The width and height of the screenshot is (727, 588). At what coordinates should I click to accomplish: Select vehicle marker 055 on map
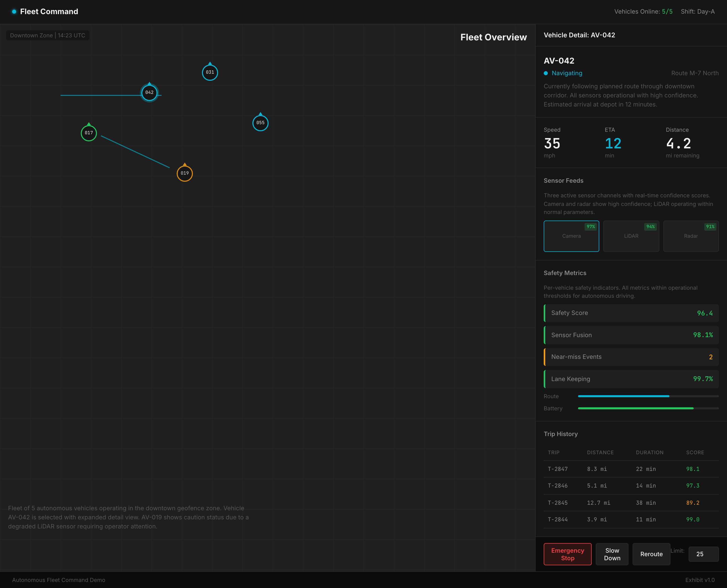tap(260, 123)
